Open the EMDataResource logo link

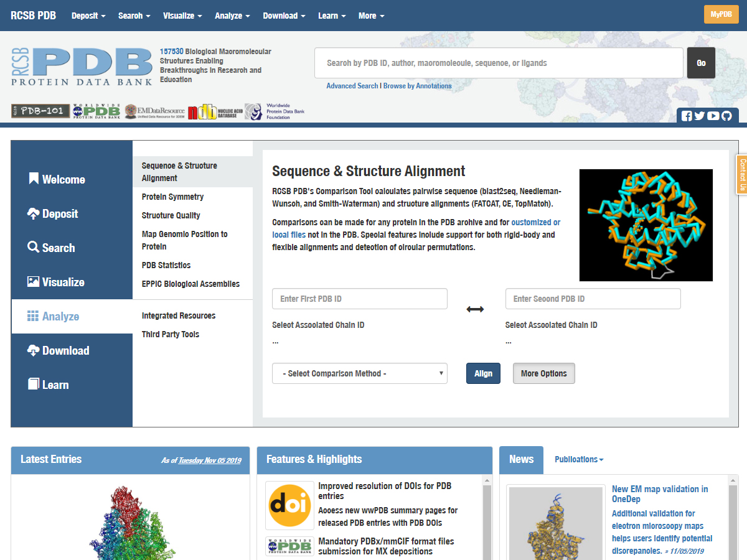point(154,111)
